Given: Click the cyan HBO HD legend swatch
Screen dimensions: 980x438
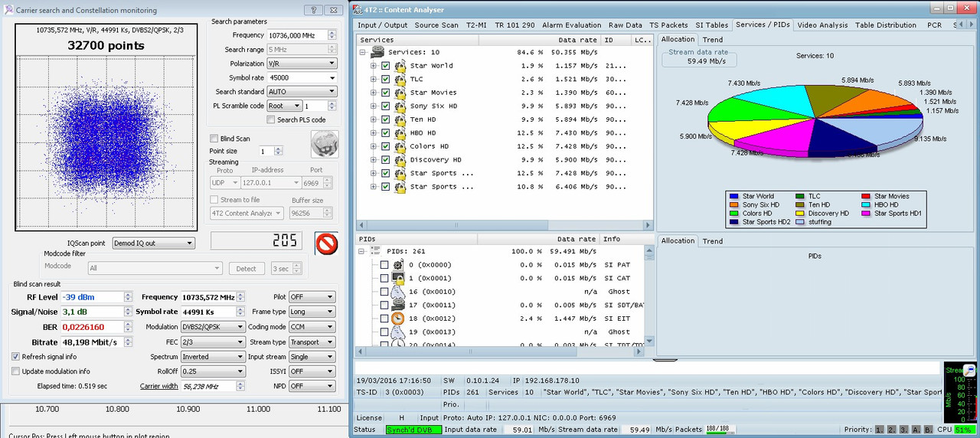Looking at the screenshot, I should pyautogui.click(x=866, y=205).
